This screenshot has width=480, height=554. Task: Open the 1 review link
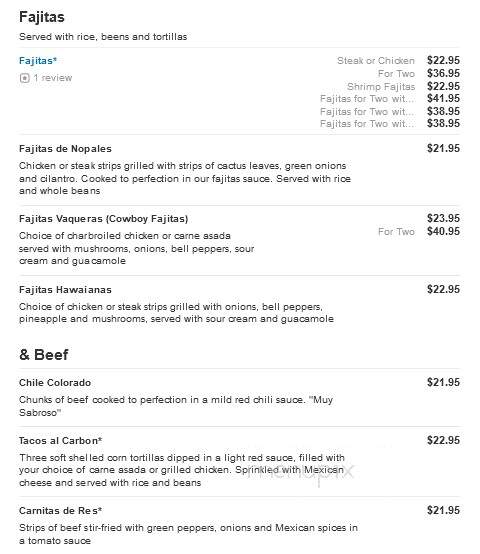click(53, 78)
